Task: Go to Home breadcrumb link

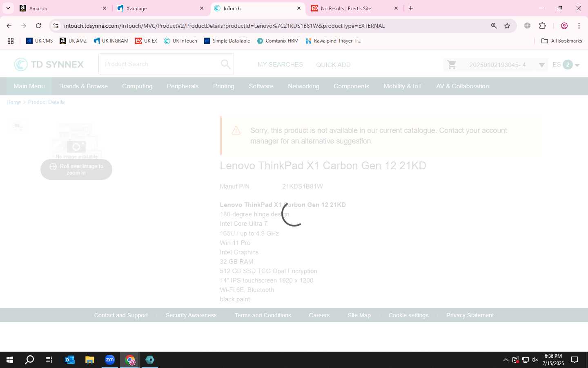Action: point(13,102)
